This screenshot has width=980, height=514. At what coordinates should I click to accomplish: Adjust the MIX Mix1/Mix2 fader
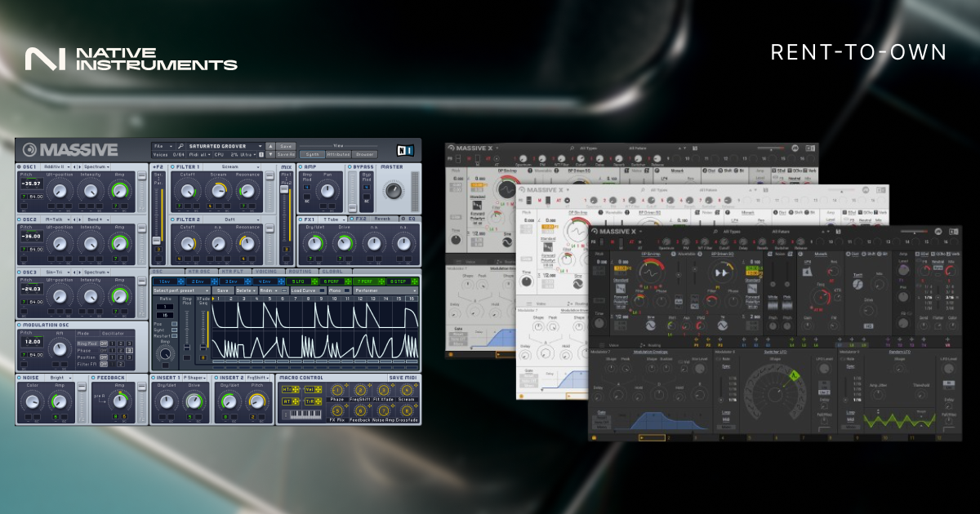284,189
